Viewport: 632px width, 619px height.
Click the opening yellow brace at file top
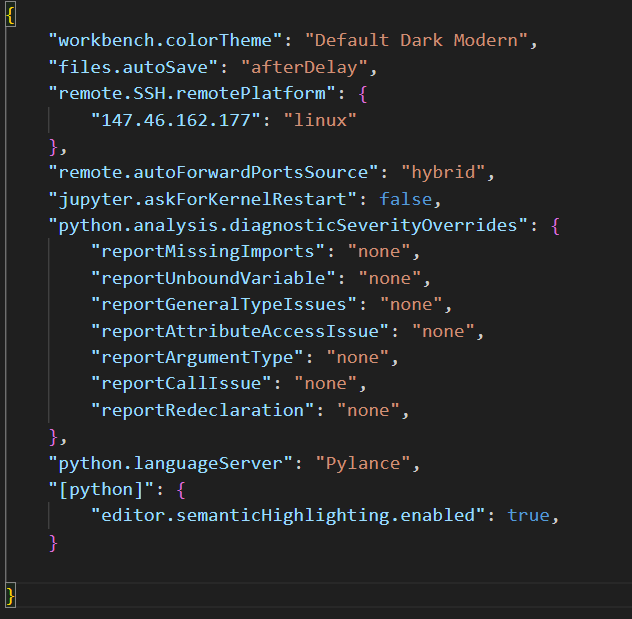(10, 17)
